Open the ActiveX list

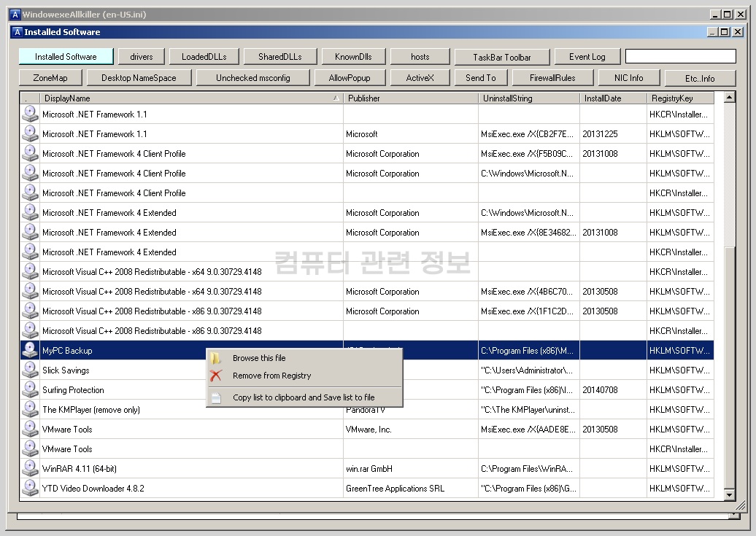[x=420, y=77]
